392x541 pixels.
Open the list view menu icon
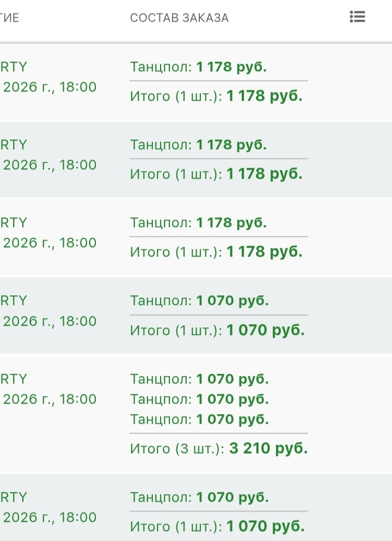[357, 16]
